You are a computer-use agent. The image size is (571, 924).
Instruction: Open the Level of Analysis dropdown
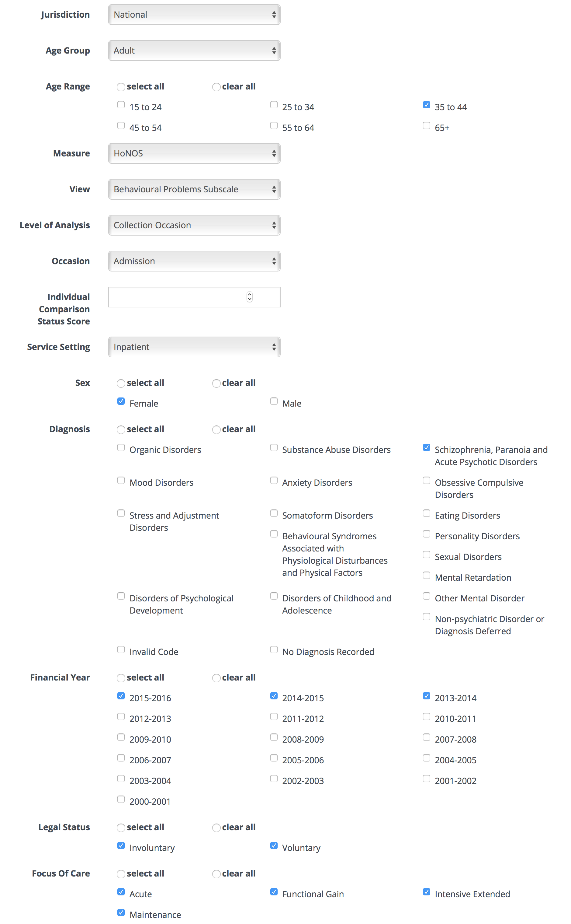194,225
